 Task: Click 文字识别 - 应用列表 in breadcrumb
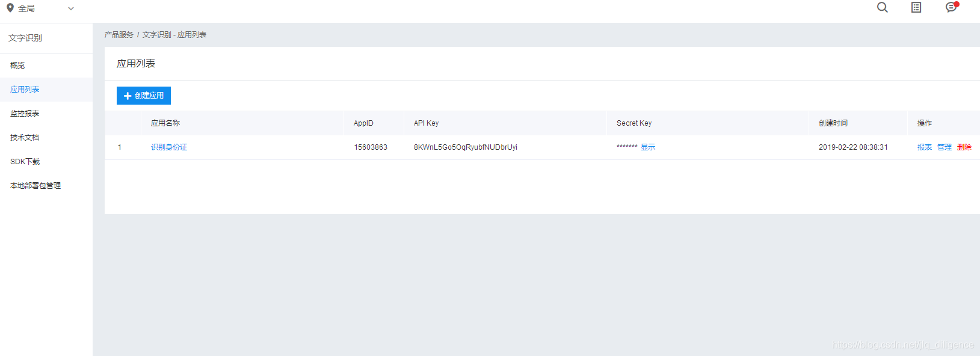174,35
